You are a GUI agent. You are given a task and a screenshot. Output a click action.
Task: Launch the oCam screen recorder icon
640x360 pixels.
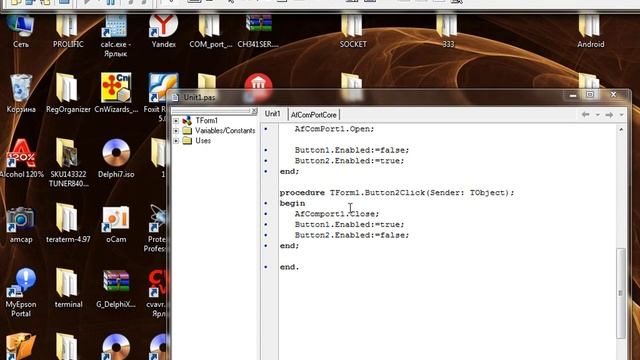[x=116, y=223]
